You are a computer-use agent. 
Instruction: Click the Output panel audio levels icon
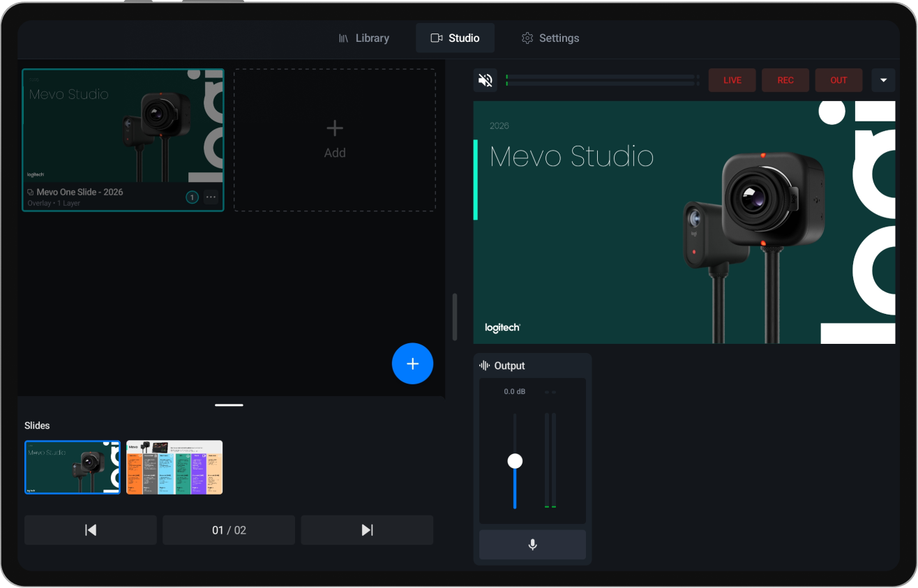(x=483, y=365)
